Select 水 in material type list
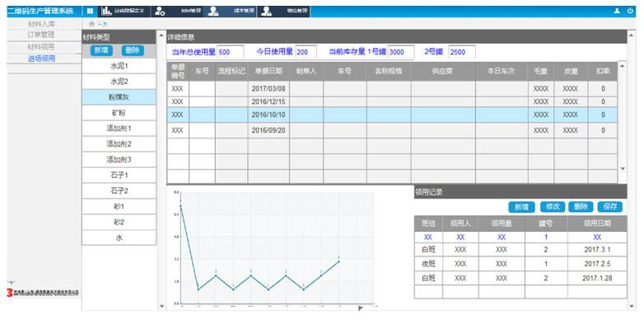 point(119,237)
